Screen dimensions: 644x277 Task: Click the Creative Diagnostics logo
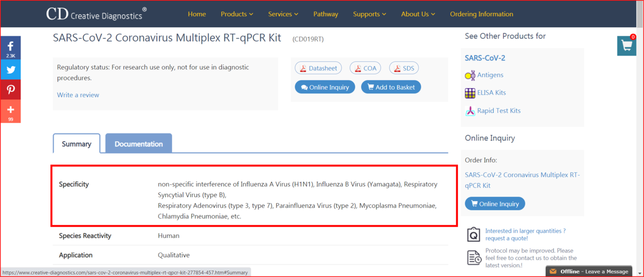point(96,14)
